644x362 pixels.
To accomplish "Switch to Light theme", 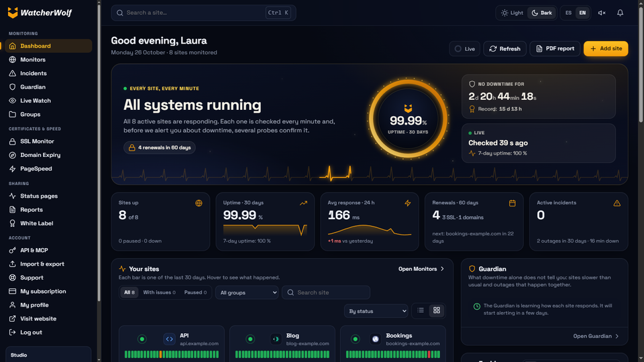I will 512,13.
